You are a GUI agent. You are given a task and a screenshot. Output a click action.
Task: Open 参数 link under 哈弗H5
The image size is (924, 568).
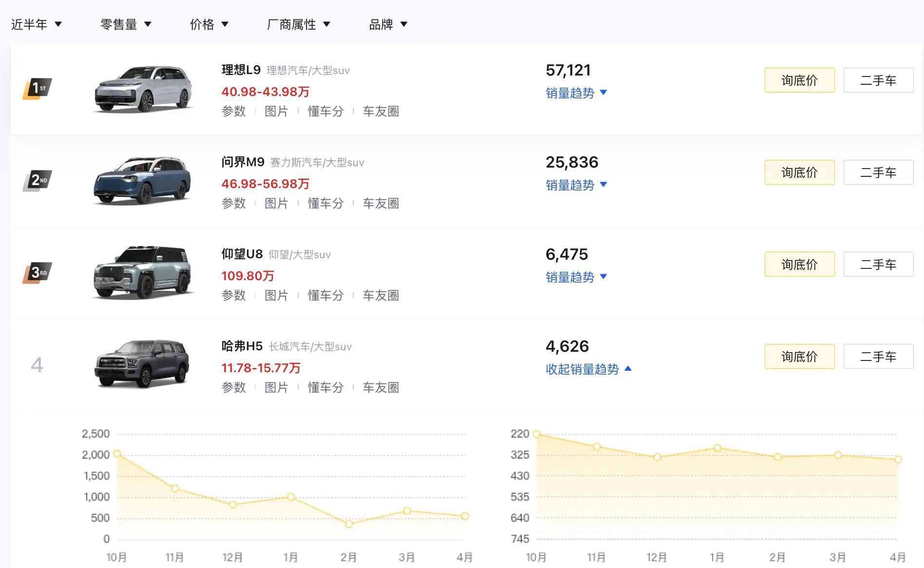click(x=233, y=388)
